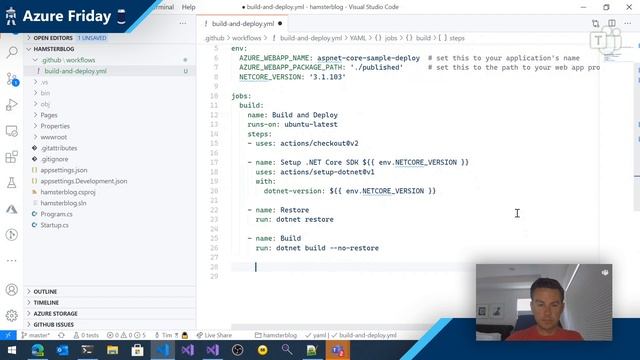The height and width of the screenshot is (360, 640).
Task: Click the remote window indicator in status bar
Action: click(x=8, y=335)
